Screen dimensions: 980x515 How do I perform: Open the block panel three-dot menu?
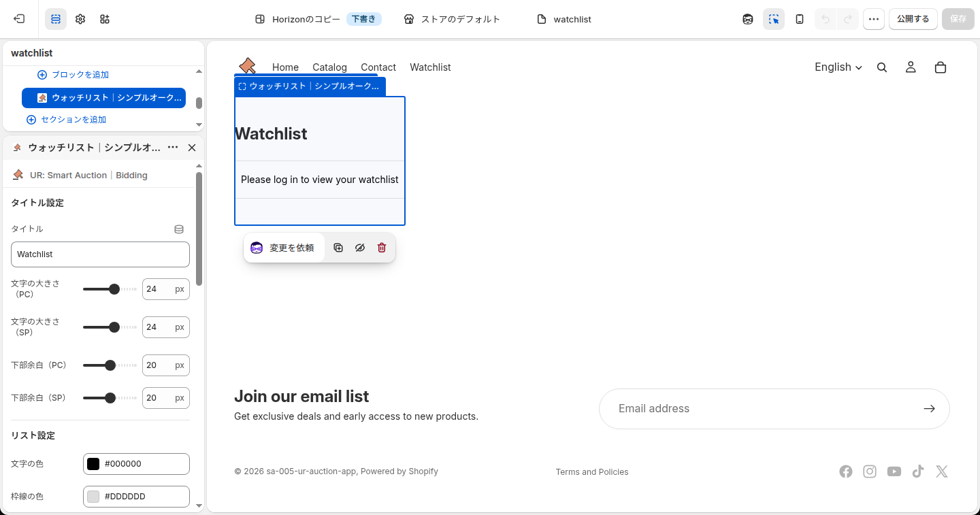point(173,148)
